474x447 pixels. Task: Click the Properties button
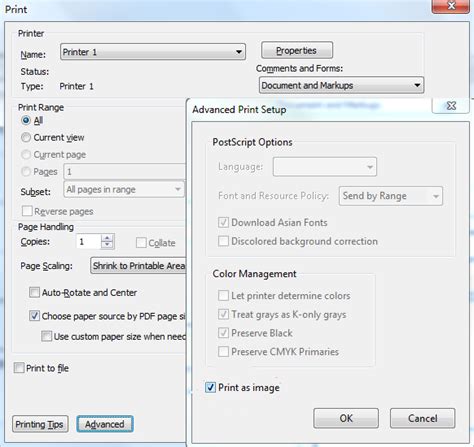pyautogui.click(x=297, y=50)
